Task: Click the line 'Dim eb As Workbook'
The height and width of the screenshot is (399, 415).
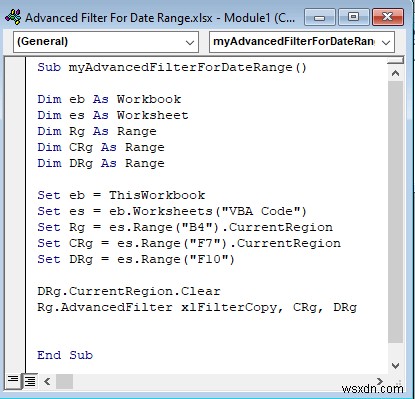Action: point(109,99)
